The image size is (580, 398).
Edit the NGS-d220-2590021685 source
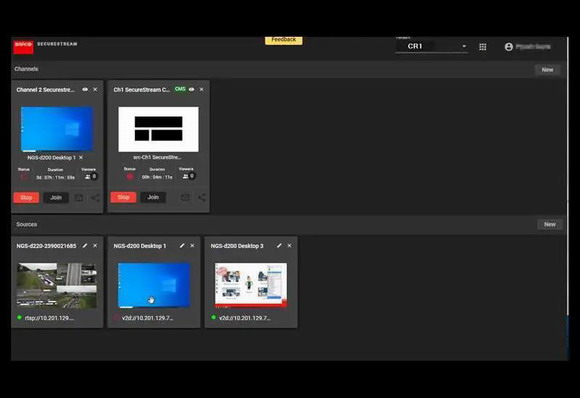tap(85, 246)
